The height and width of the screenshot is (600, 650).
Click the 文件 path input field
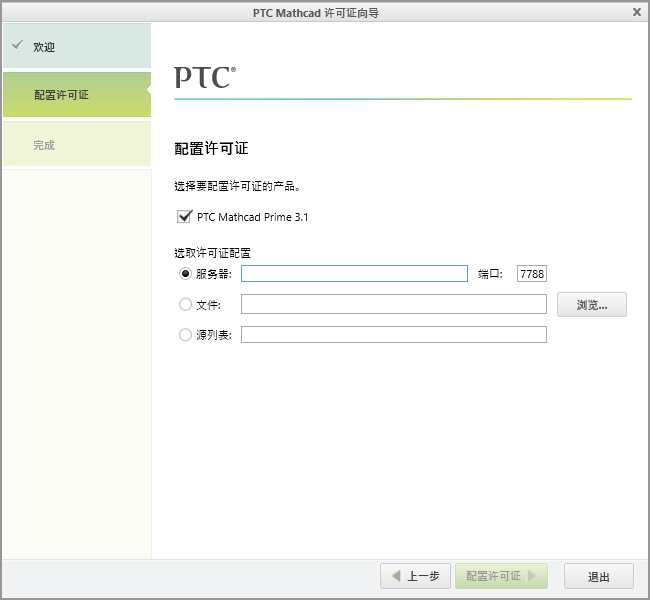coord(394,304)
